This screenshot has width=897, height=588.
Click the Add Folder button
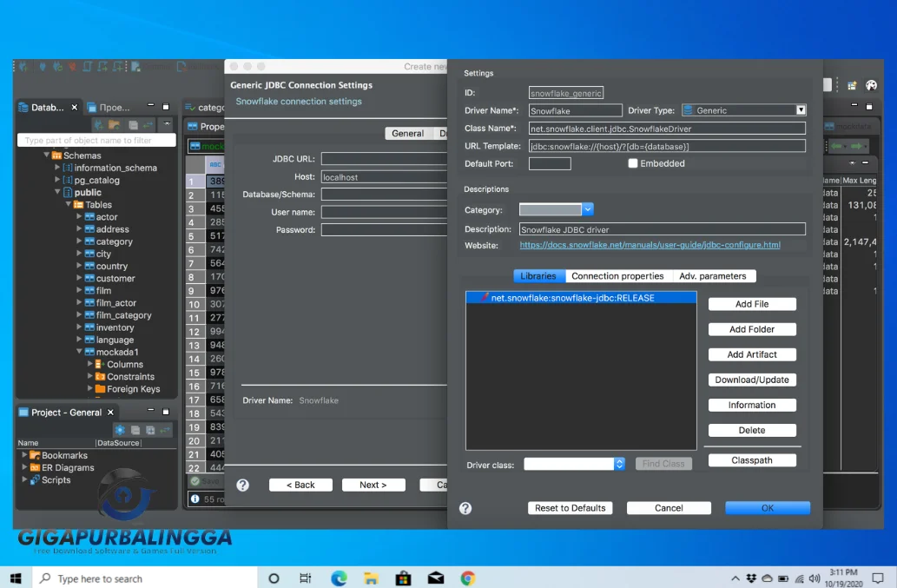tap(752, 329)
